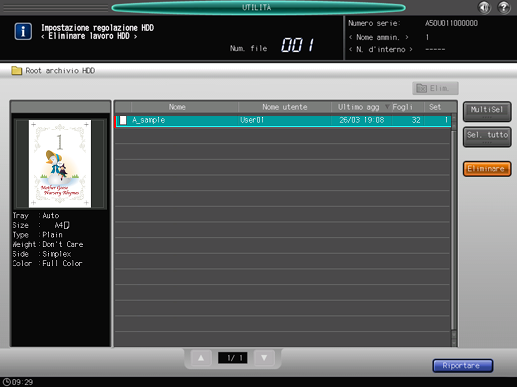Click the file list vertical scrollbar
This screenshot has height=387, width=517.
454,230
